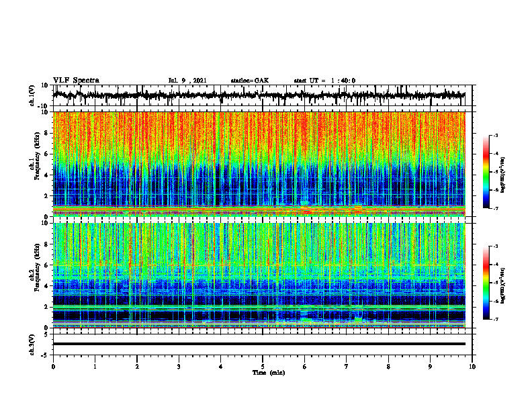Viewport: 532px width, 411px height.
Task: Click the -10 tick on ch.1(V) axis
Action: coord(44,107)
